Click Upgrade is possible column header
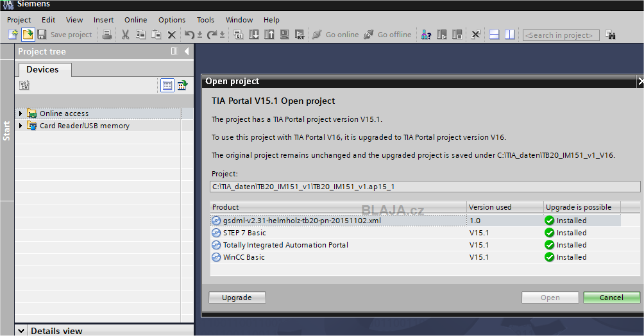Screen dimensions: 644x336 coord(582,207)
